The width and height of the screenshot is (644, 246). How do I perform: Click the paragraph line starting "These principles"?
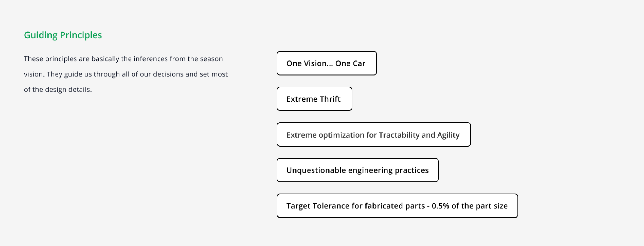pos(123,59)
